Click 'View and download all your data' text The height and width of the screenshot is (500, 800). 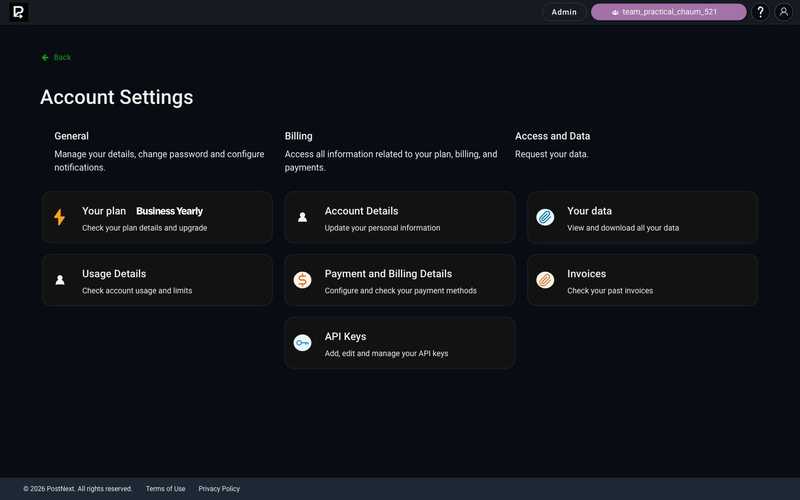click(x=623, y=228)
